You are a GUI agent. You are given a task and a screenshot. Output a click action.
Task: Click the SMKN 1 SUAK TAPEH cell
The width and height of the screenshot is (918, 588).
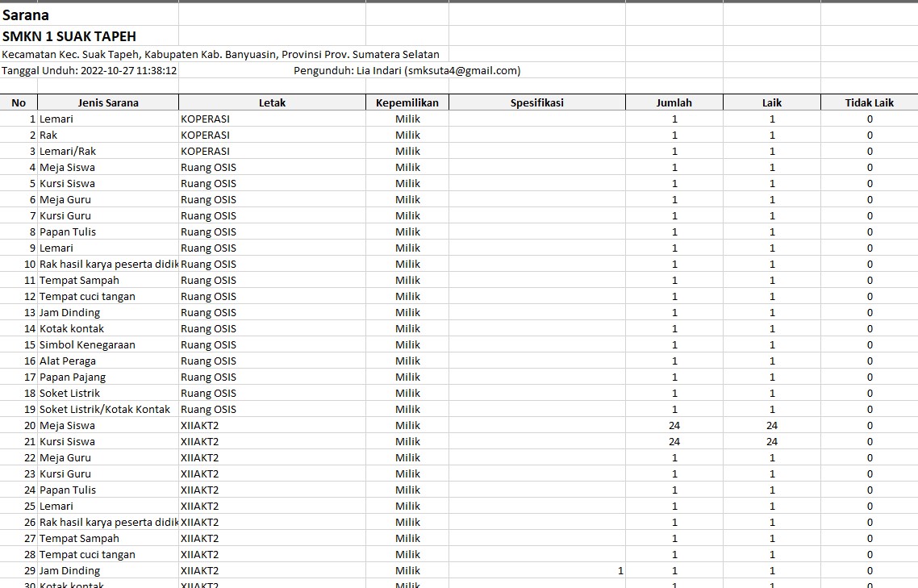coord(69,36)
